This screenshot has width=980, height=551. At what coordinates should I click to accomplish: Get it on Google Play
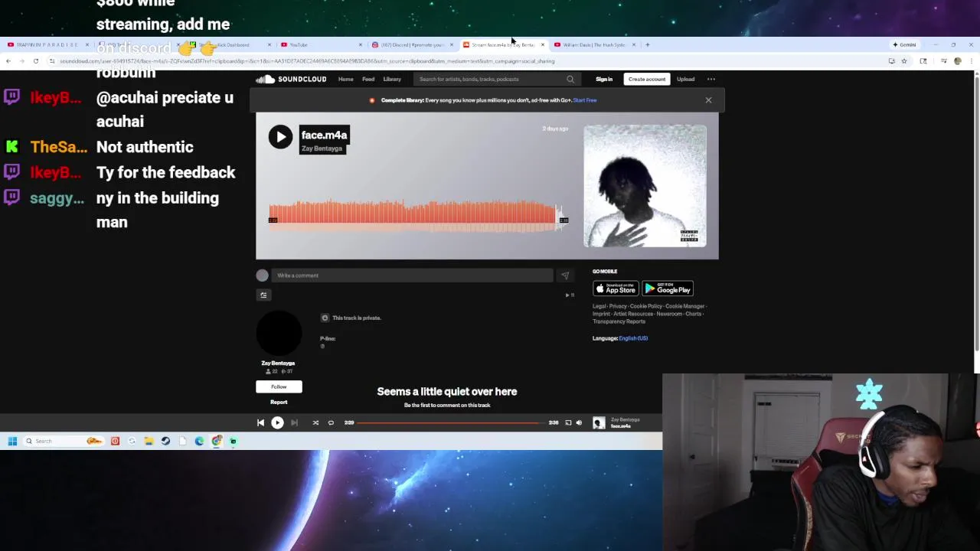[668, 289]
